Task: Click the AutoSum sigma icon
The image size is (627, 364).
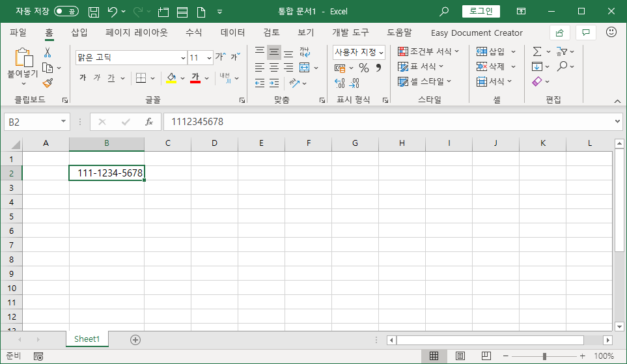Action: pyautogui.click(x=537, y=51)
